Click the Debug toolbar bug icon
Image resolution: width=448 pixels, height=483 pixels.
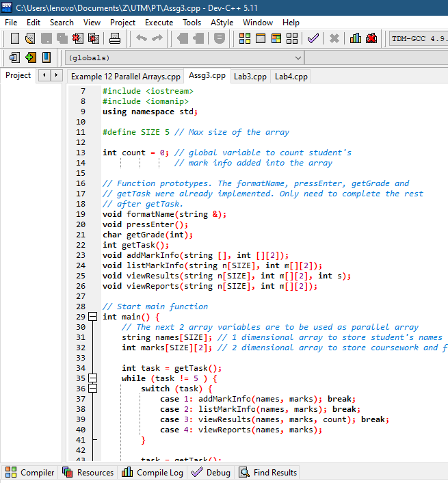click(x=371, y=38)
